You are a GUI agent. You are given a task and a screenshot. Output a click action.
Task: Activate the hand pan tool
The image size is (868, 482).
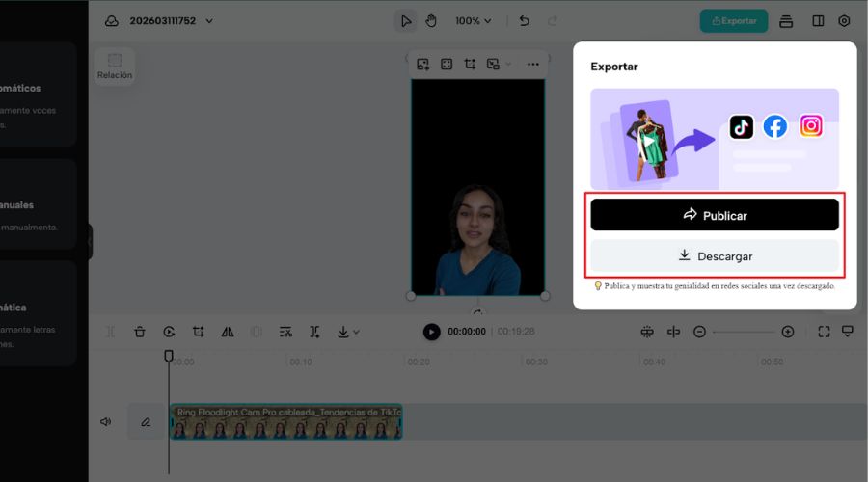click(431, 21)
